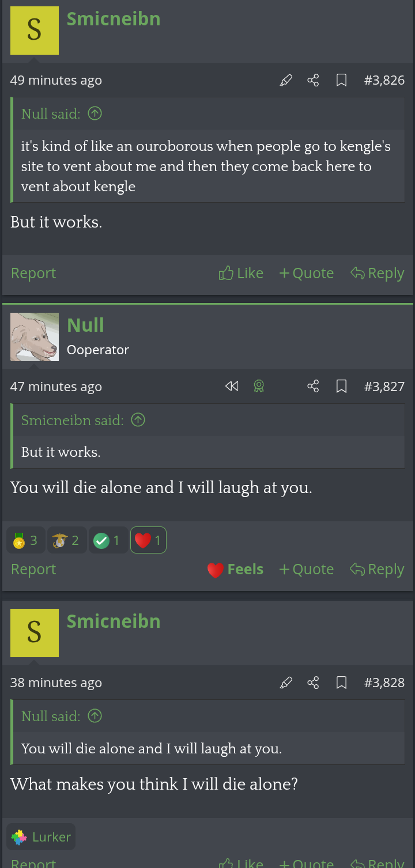Jump to quoted Smicneibn post in #3,827
Image resolution: width=415 pixels, height=868 pixels.
138,420
